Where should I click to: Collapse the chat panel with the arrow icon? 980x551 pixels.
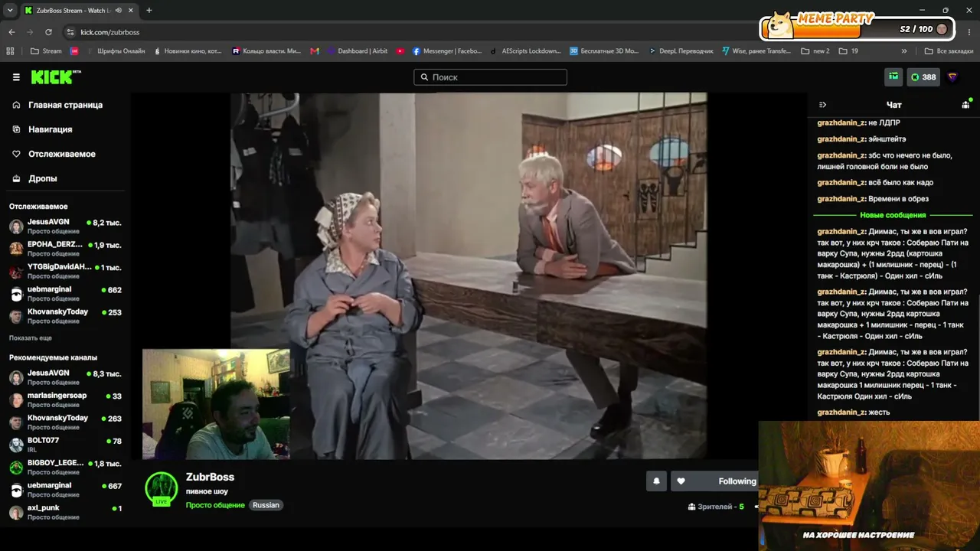tap(822, 105)
